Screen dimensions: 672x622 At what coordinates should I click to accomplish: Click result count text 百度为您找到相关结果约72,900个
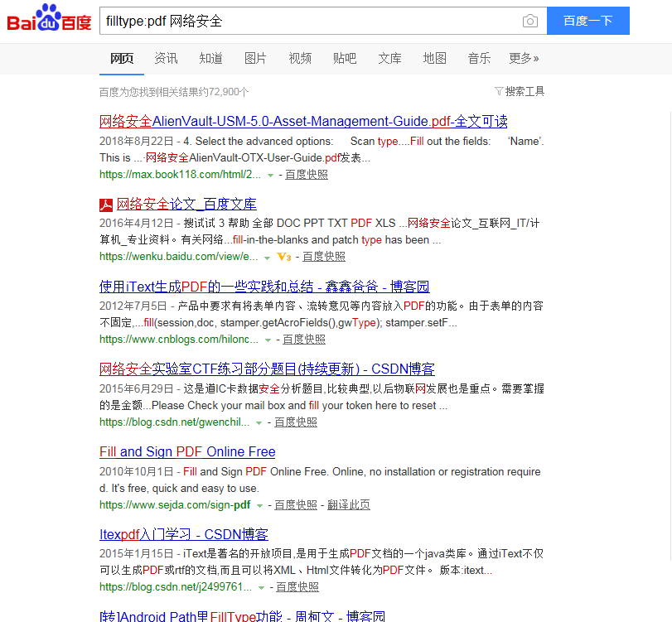click(x=174, y=92)
